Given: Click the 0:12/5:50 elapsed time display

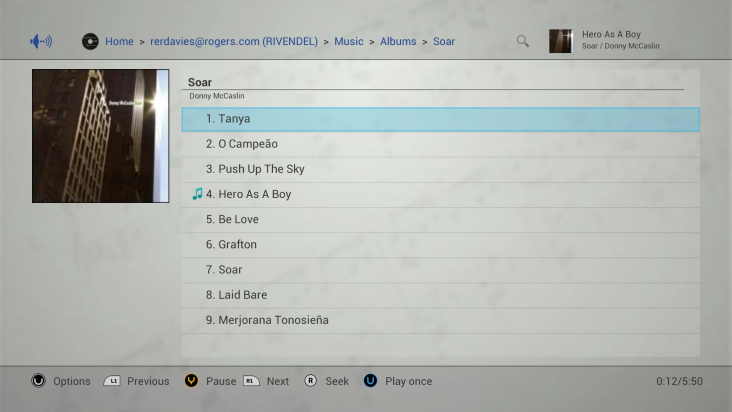Looking at the screenshot, I should [679, 381].
